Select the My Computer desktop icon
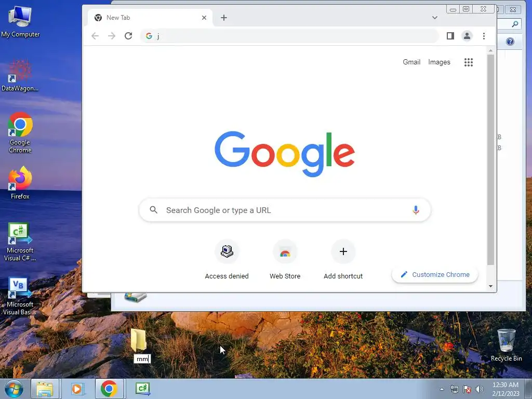The width and height of the screenshot is (532, 399). click(20, 22)
